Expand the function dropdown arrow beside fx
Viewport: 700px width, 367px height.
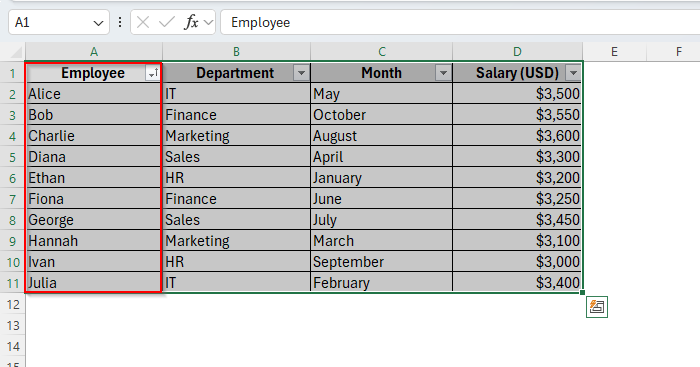click(208, 22)
